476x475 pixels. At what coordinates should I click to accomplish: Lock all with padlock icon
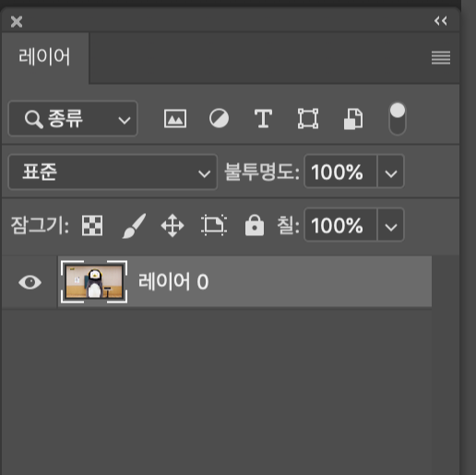click(x=255, y=225)
